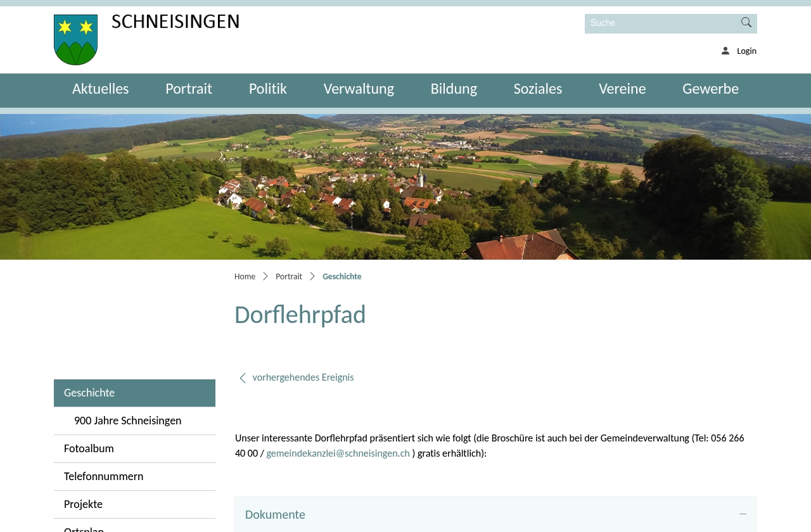Collapse the Dokumente section with the minus icon
Image resolution: width=811 pixels, height=532 pixels.
point(742,514)
